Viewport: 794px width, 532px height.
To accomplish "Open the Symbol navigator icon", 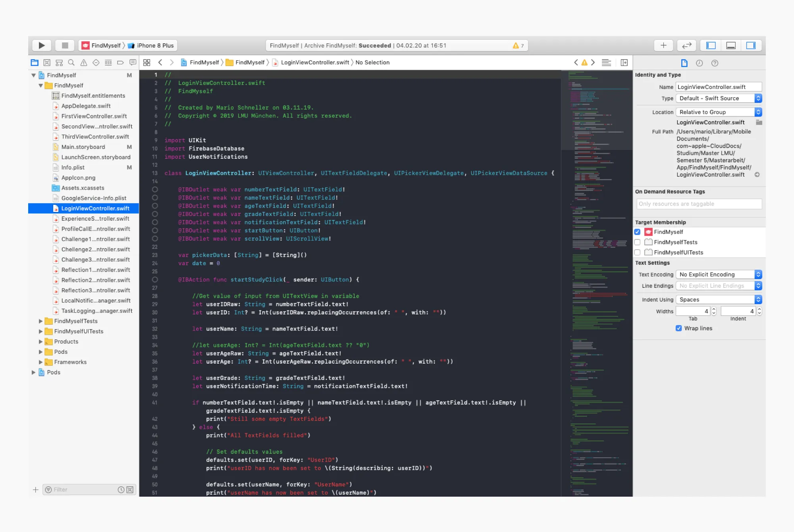I will tap(59, 63).
